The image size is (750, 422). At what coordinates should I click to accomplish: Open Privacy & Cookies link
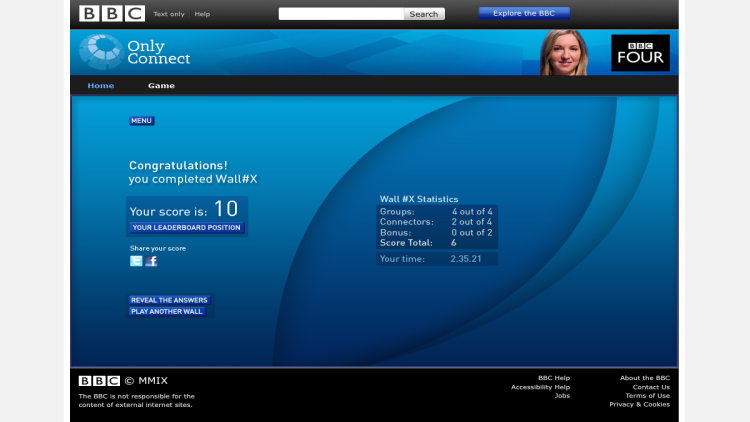(x=640, y=404)
